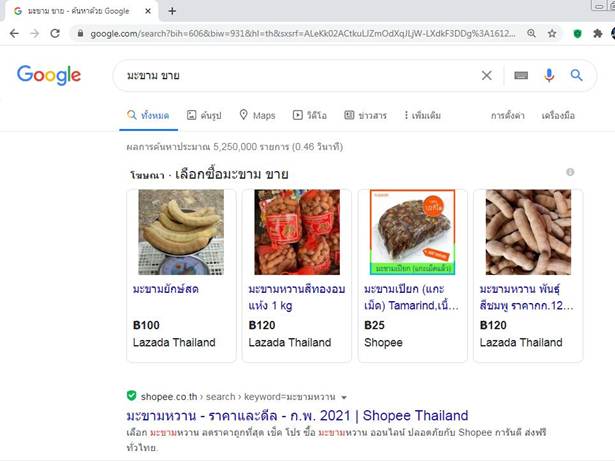
Task: Click the มะขามยักษ์สด product thumbnail
Action: tap(181, 232)
